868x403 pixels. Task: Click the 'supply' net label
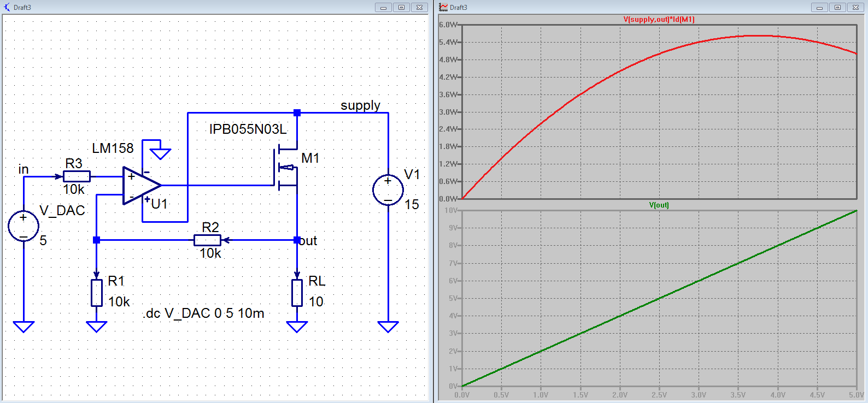[360, 105]
